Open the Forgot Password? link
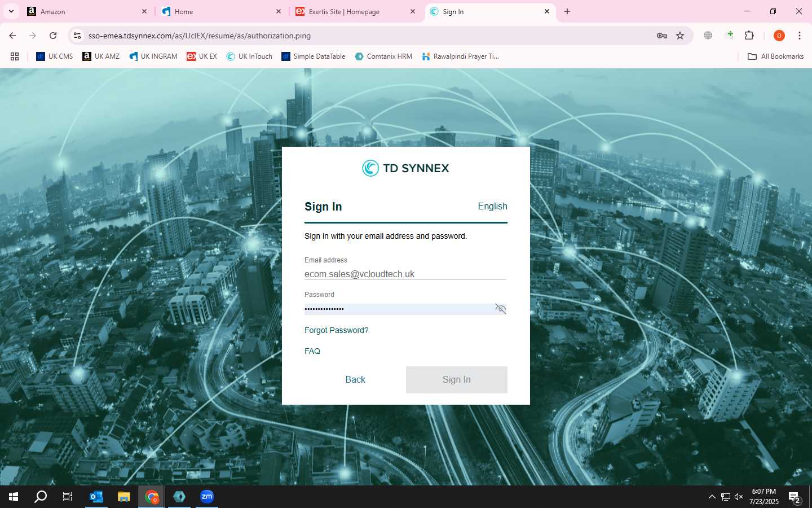 click(336, 330)
